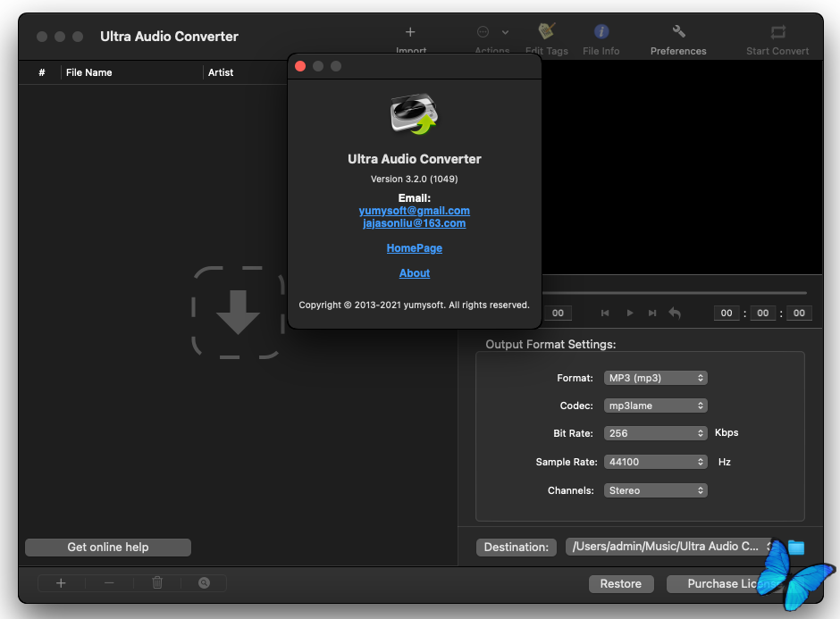Expand the Format dropdown showing MP3 (mp3)

[x=655, y=378]
